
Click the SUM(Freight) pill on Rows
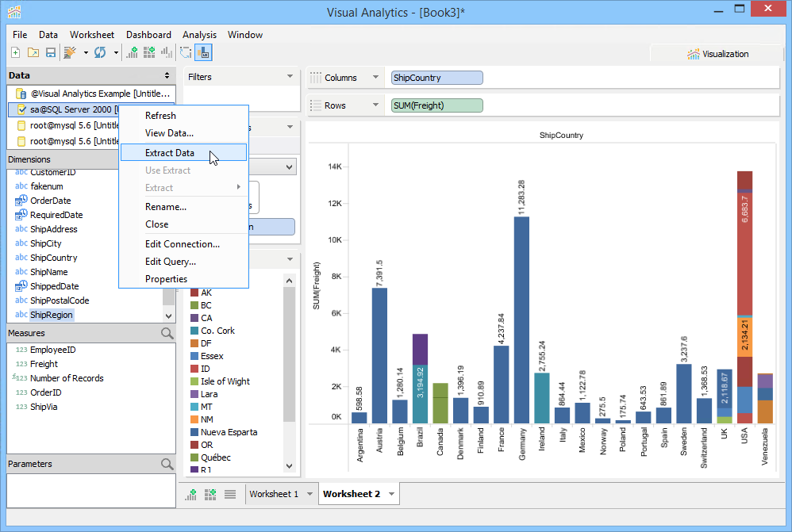tap(437, 105)
